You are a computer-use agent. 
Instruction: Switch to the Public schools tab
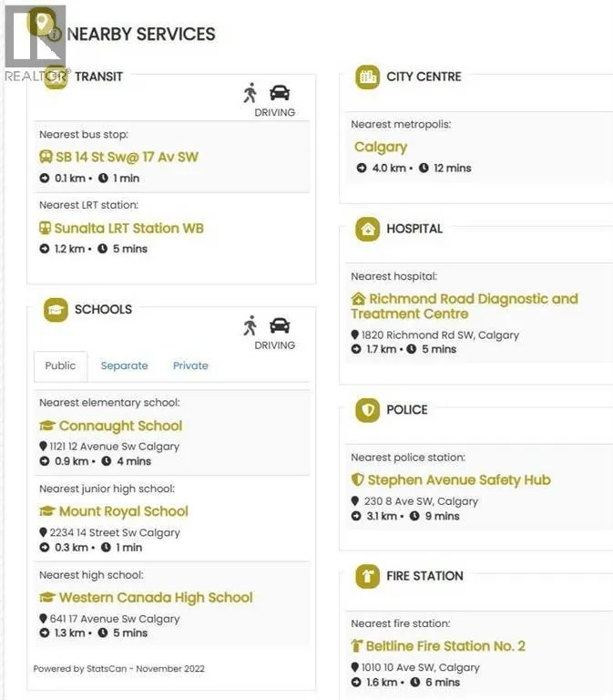click(x=61, y=365)
